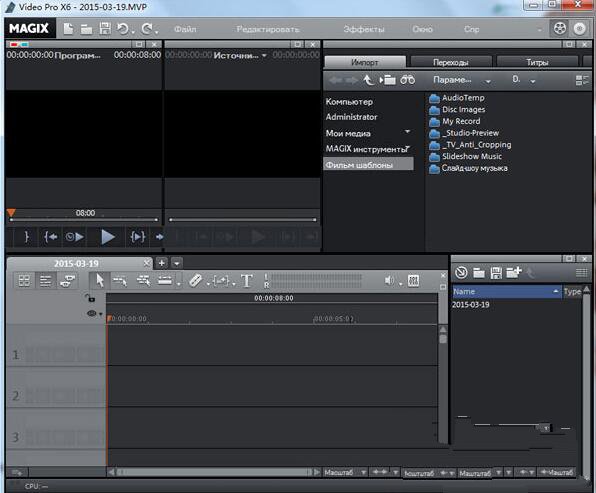Image resolution: width=596 pixels, height=493 pixels.
Task: Select the Импорт tab
Action: (365, 62)
